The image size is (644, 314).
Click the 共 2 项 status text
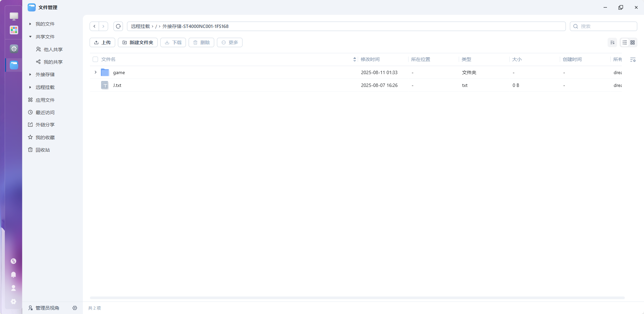[94, 308]
